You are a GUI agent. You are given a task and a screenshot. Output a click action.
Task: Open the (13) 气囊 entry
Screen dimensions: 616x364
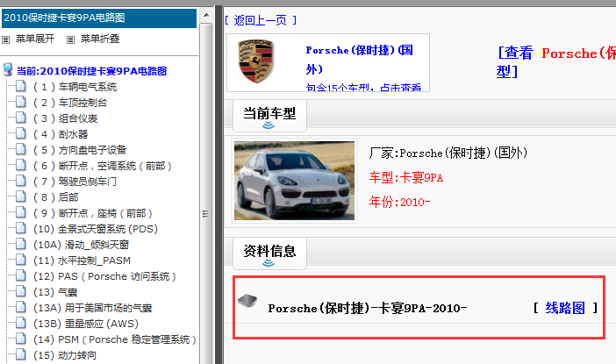coord(55,292)
